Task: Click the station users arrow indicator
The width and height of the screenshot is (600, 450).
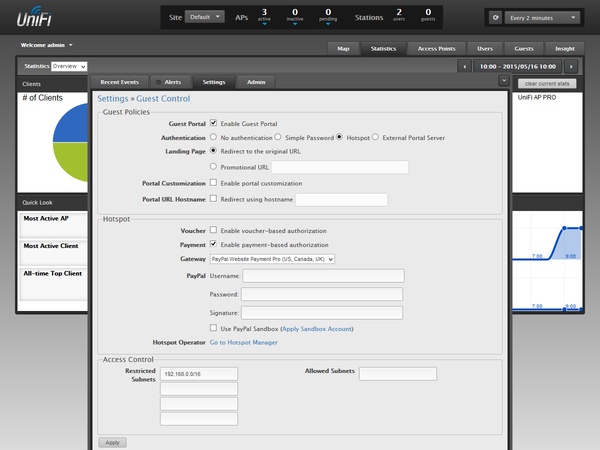Action: pos(398,23)
